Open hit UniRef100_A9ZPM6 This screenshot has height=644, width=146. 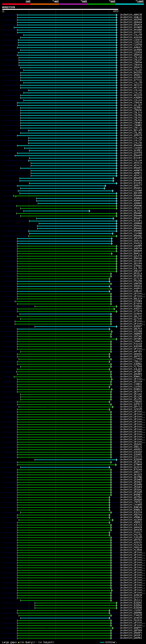(x=131, y=20)
